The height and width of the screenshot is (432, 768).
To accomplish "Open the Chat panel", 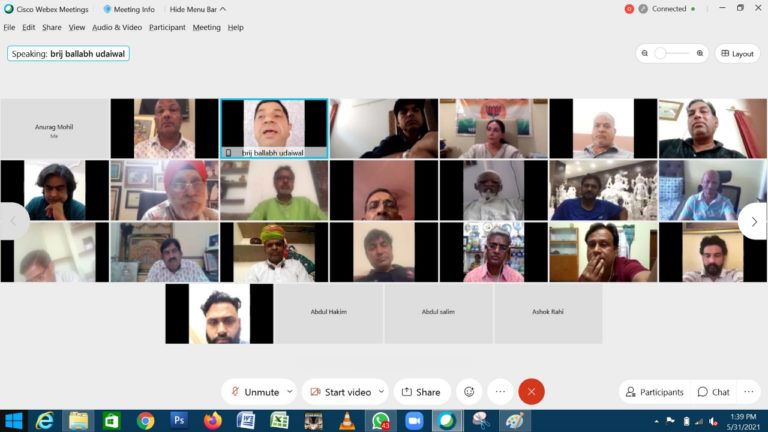I will point(714,392).
